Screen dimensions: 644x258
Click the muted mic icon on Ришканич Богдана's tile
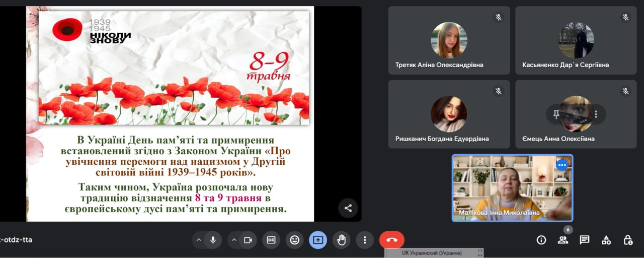[x=499, y=91]
